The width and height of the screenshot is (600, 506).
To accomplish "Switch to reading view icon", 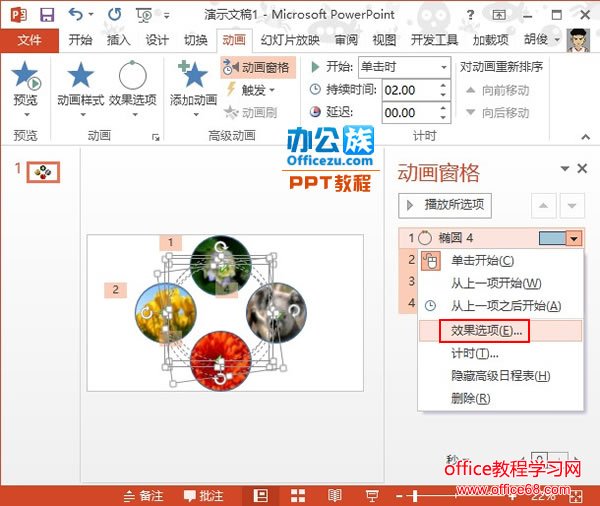I will pyautogui.click(x=334, y=496).
